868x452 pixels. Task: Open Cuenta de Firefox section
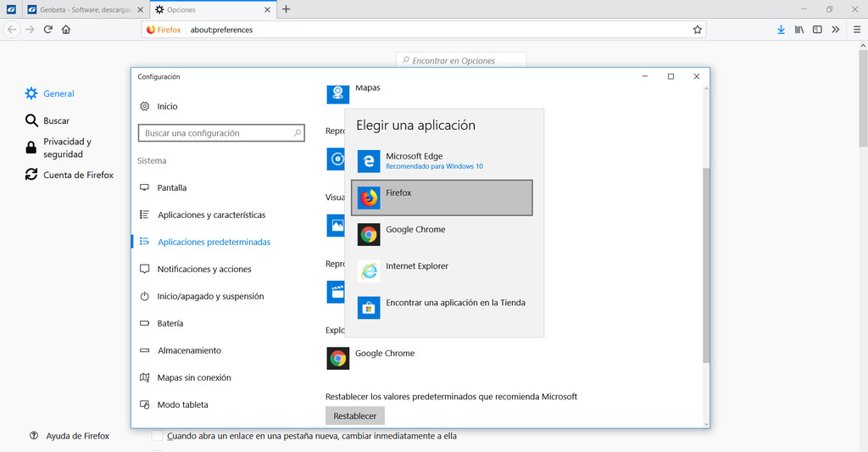[x=70, y=175]
